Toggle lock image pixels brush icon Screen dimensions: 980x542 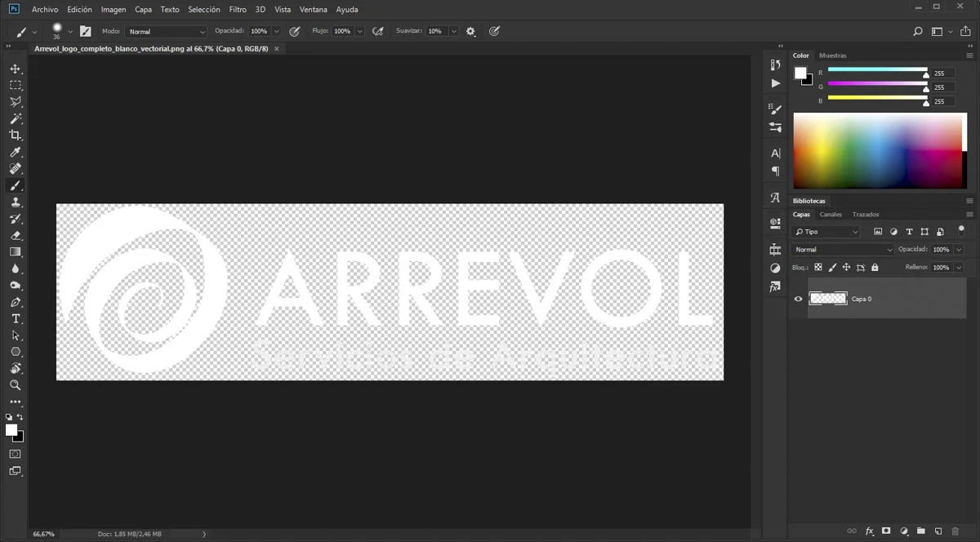coord(832,267)
